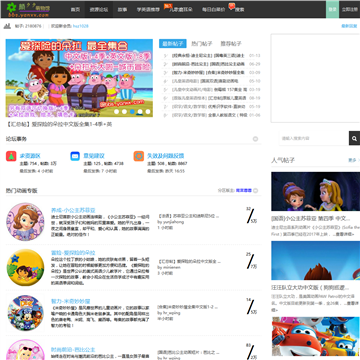Viewport: 360px width, 360px height.
Task: Open the Sofia the First thumbnail
Action: pyautogui.click(x=315, y=191)
